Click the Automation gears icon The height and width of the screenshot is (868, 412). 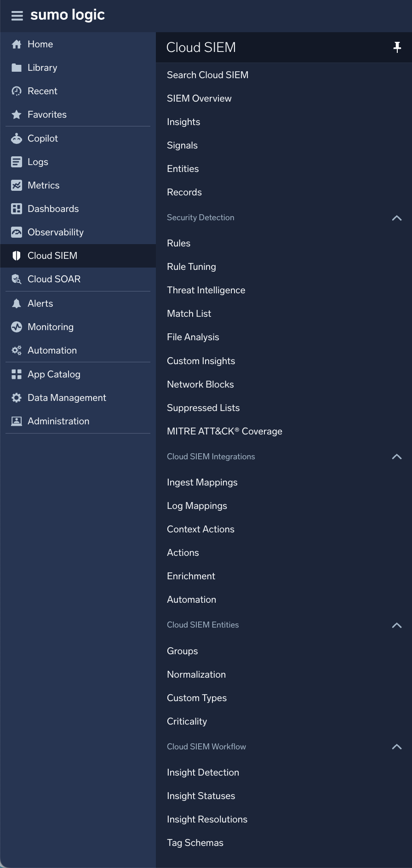tap(17, 350)
